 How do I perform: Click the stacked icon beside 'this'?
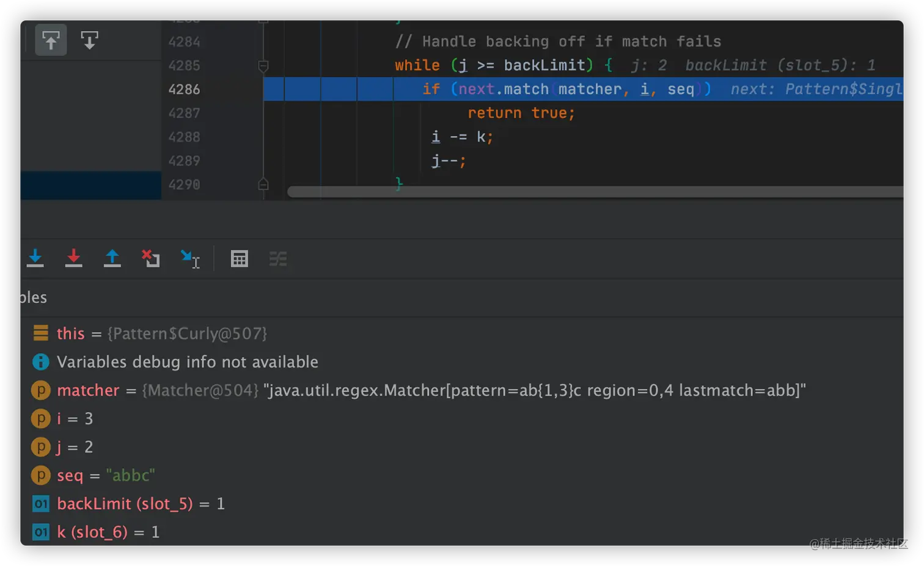pos(41,333)
